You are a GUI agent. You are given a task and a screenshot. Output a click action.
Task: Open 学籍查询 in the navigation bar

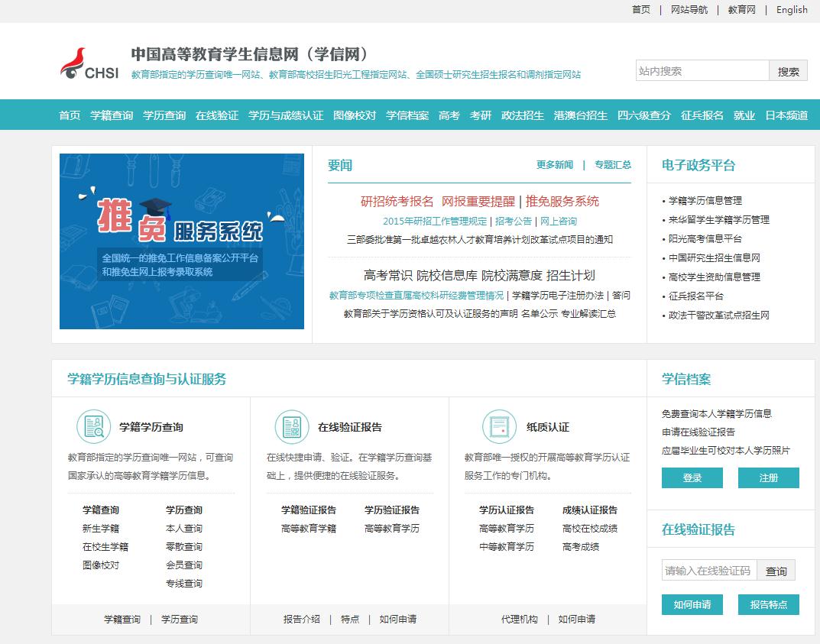click(x=112, y=115)
